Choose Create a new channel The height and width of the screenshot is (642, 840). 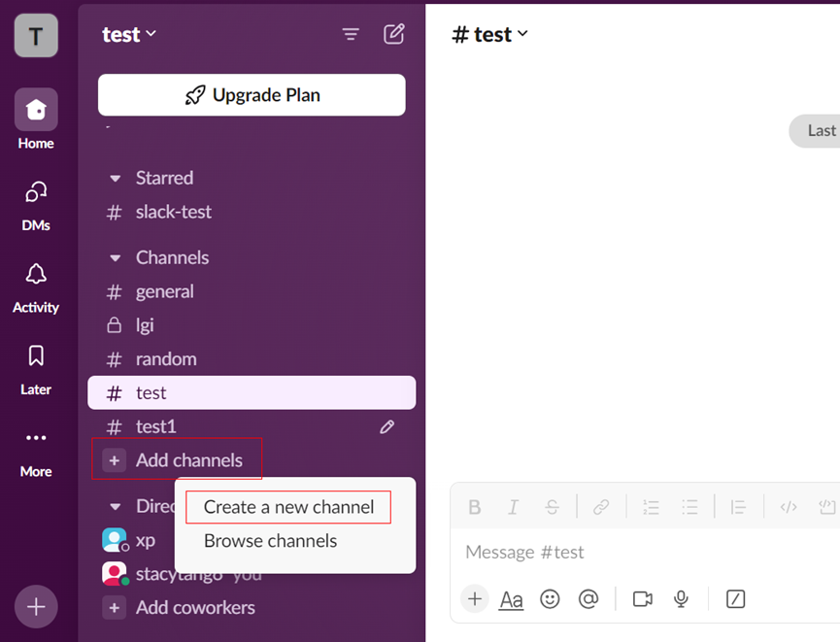(288, 507)
